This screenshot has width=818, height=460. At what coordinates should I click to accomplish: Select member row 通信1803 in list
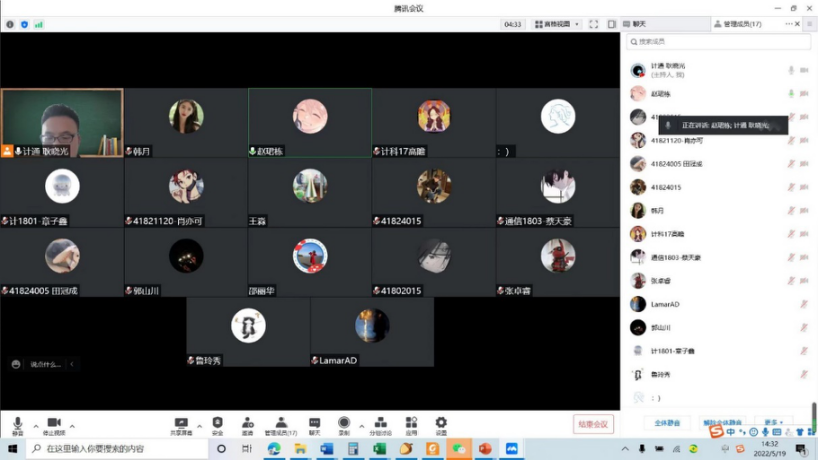coord(719,257)
